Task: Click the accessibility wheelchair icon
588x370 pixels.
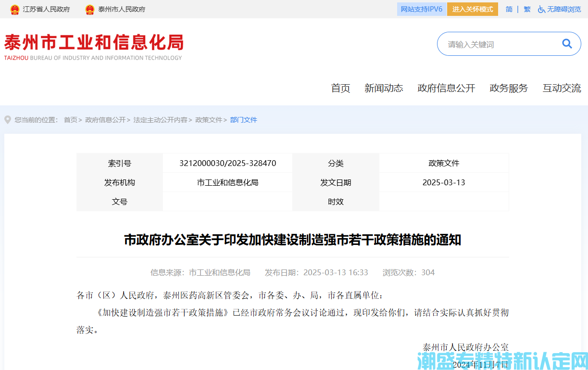Action: (541, 9)
